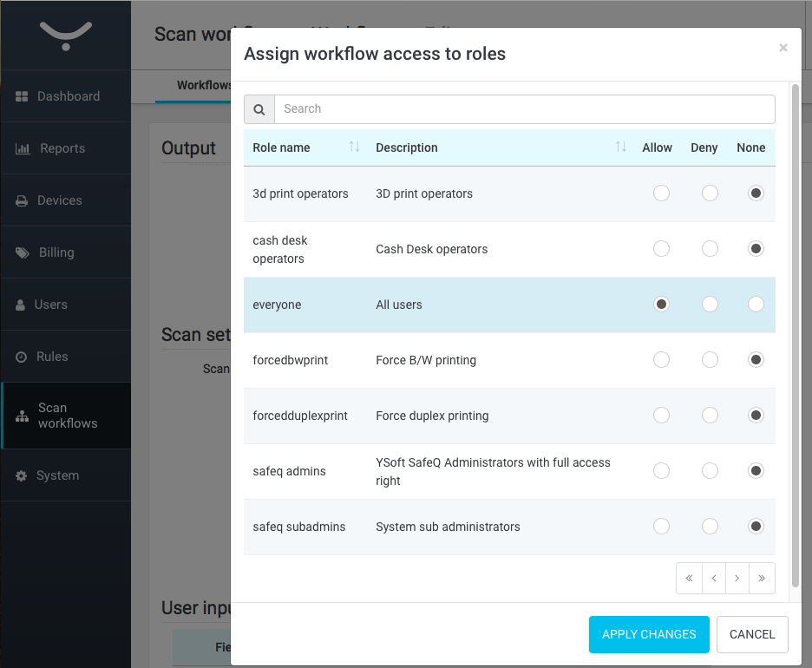812x668 pixels.
Task: Select Deny for cash desk operators
Action: [710, 249]
